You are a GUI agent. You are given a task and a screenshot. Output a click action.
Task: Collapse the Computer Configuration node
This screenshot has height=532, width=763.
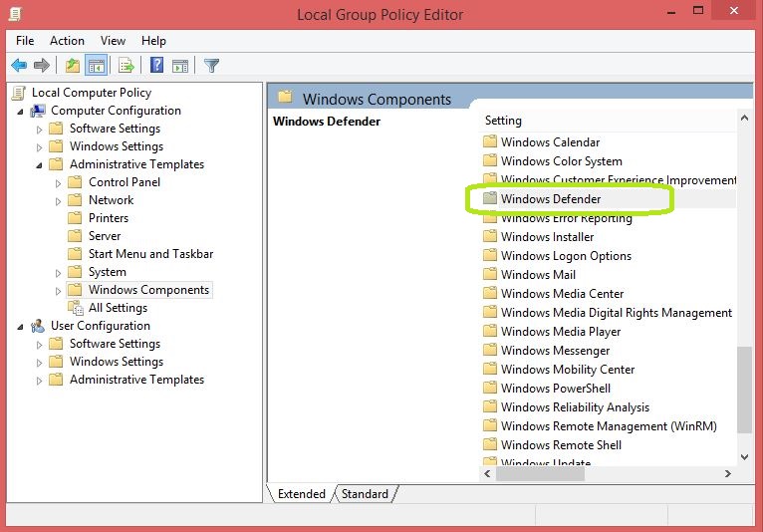tap(20, 112)
